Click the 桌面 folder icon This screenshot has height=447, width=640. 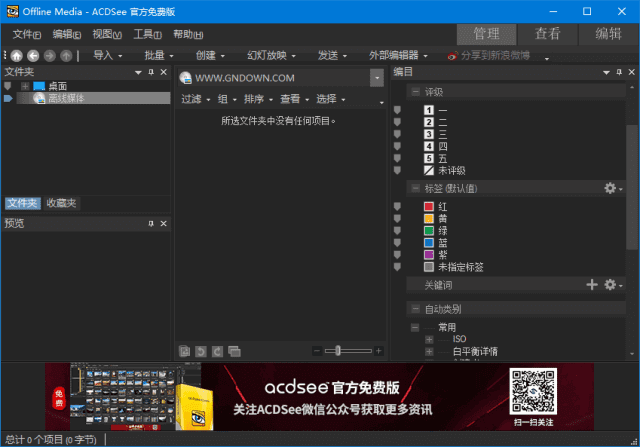[x=39, y=86]
